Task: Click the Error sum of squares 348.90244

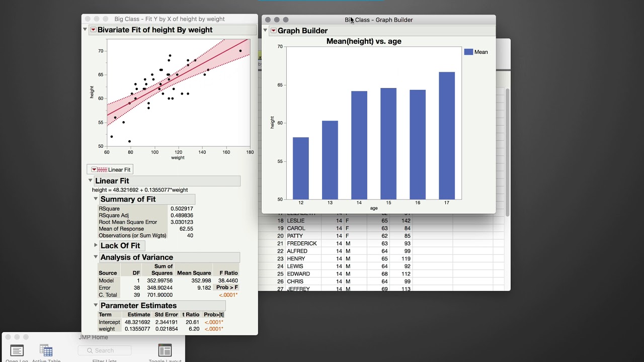Action: click(159, 288)
